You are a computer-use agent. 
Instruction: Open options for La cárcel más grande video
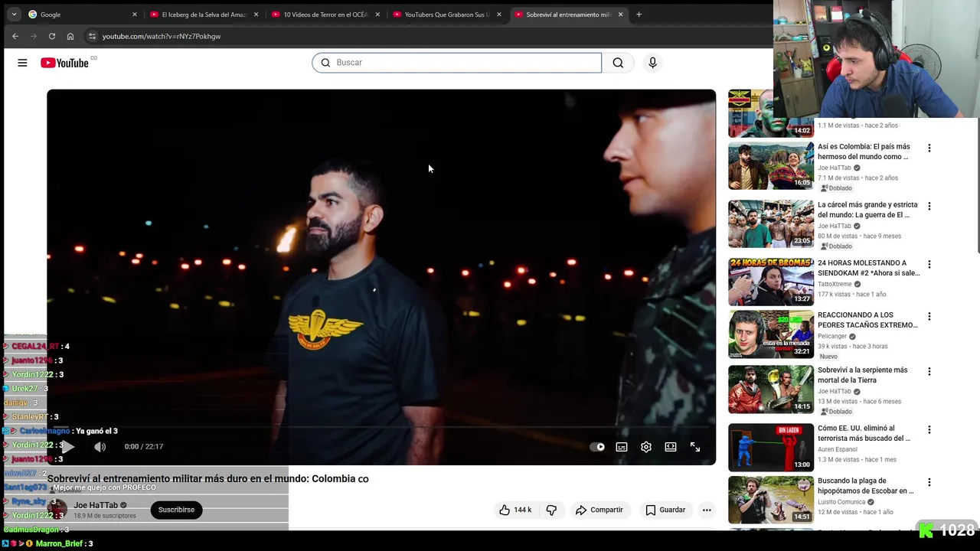[x=929, y=206]
